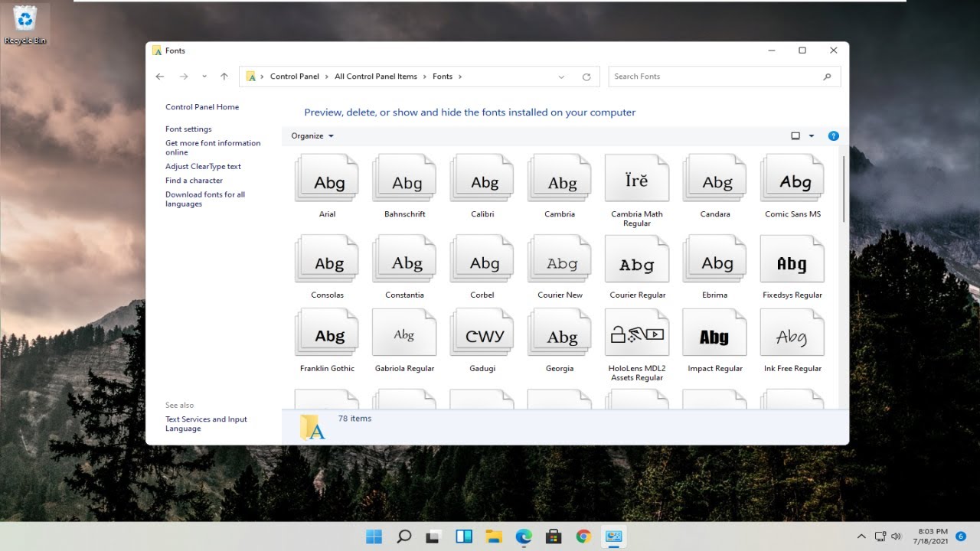Open Widgets panel from taskbar

coord(464,536)
